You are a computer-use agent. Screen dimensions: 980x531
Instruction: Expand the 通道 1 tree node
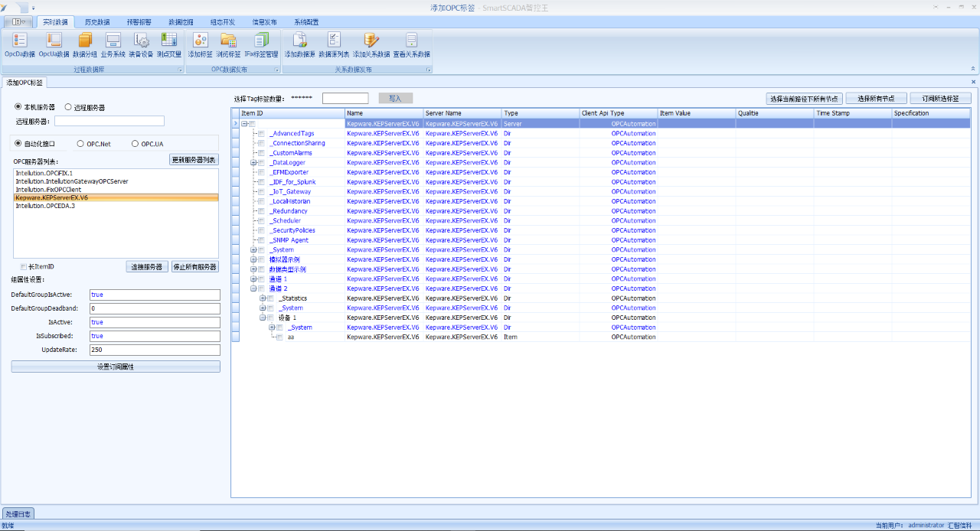click(x=253, y=279)
